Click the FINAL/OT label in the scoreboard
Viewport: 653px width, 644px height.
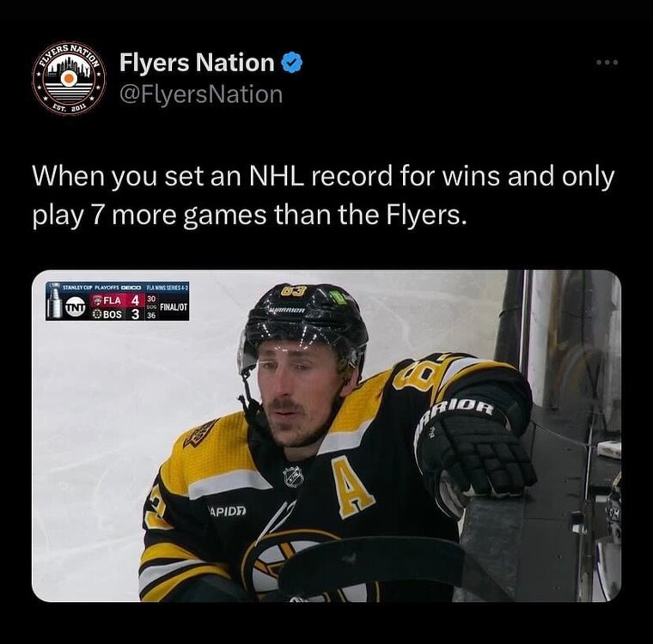coord(174,308)
